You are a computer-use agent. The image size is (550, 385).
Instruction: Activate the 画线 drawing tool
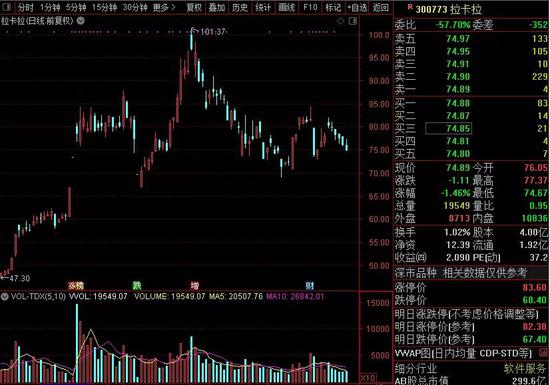tap(286, 7)
